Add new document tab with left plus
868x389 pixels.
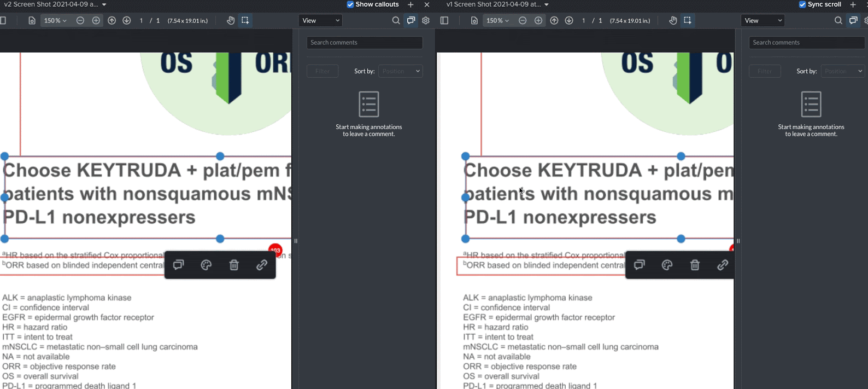[410, 4]
